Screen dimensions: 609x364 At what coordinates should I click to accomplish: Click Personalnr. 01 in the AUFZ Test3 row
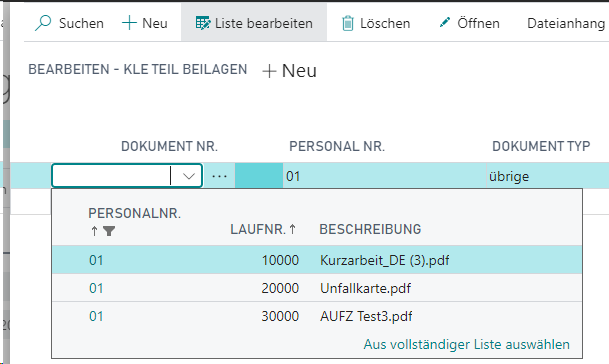(96, 316)
